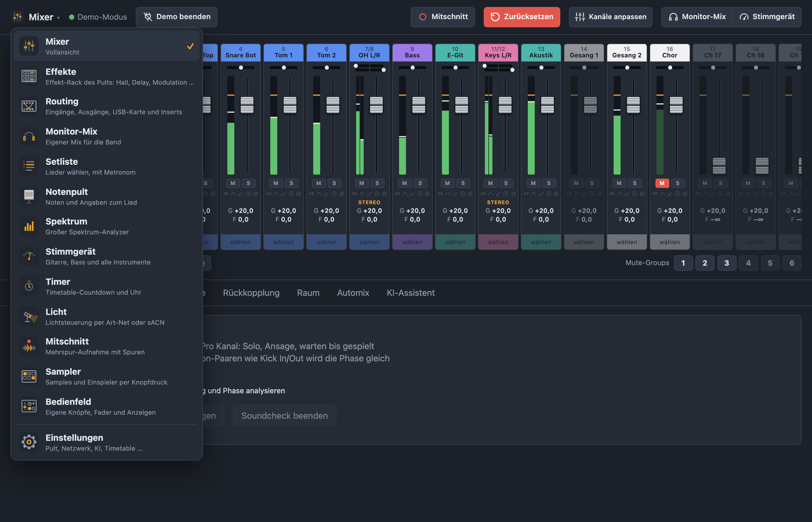Open the Automix tab
This screenshot has width=812, height=522.
pos(353,293)
